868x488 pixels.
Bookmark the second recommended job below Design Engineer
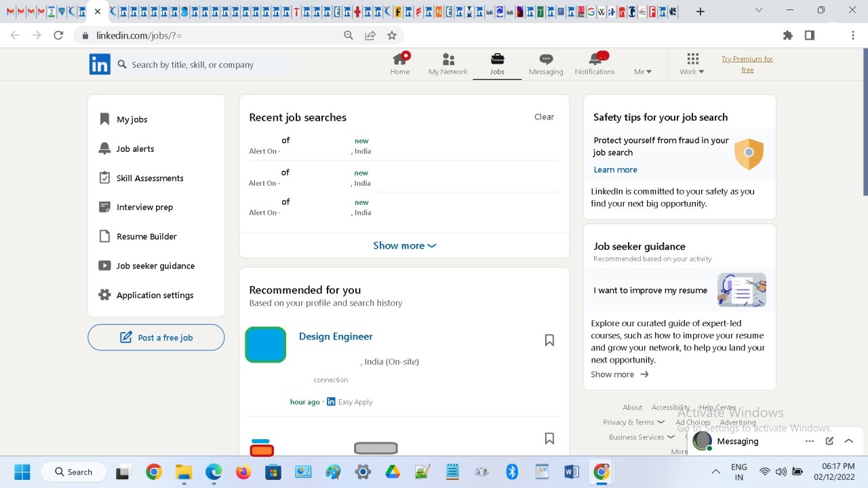coord(549,439)
